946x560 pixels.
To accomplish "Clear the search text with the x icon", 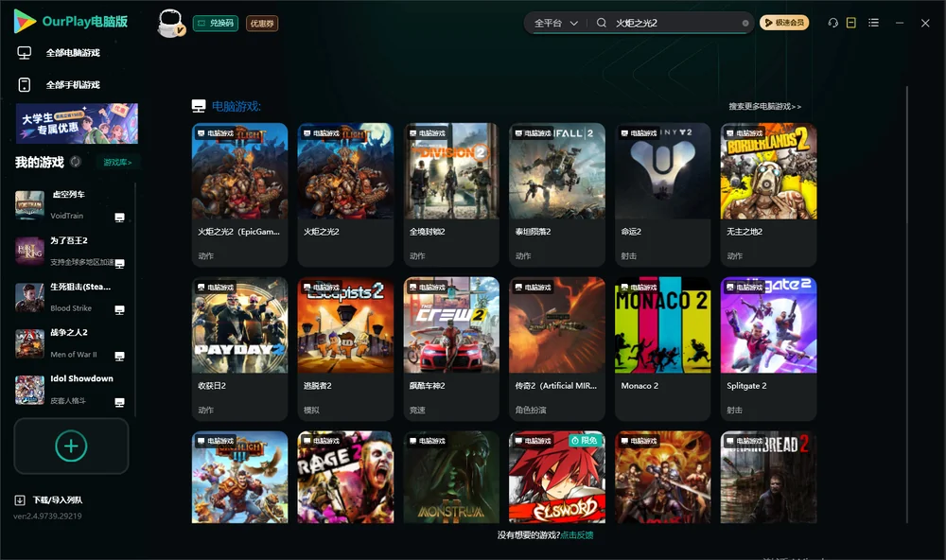I will (x=745, y=24).
